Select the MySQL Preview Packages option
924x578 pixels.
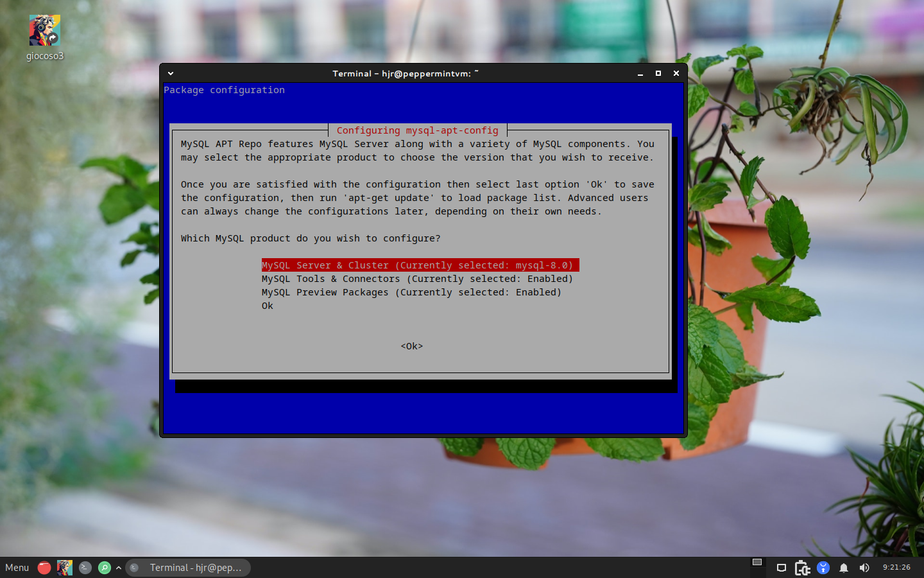click(411, 292)
